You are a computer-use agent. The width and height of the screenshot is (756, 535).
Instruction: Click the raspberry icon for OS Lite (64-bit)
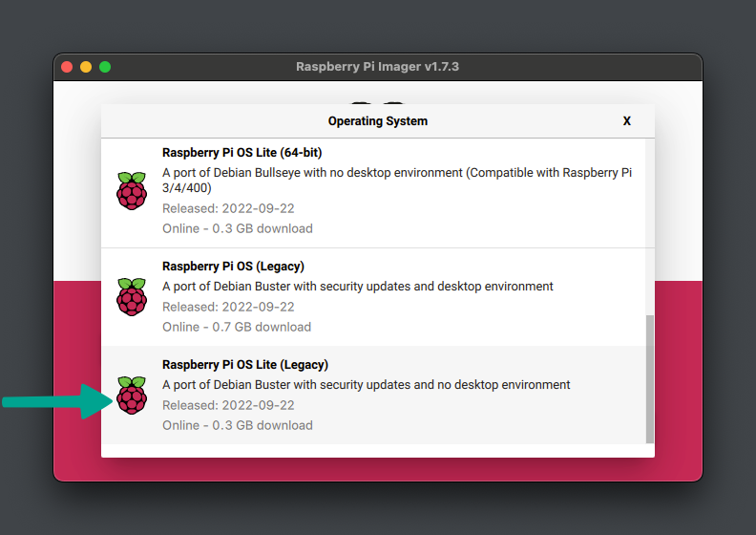click(132, 190)
